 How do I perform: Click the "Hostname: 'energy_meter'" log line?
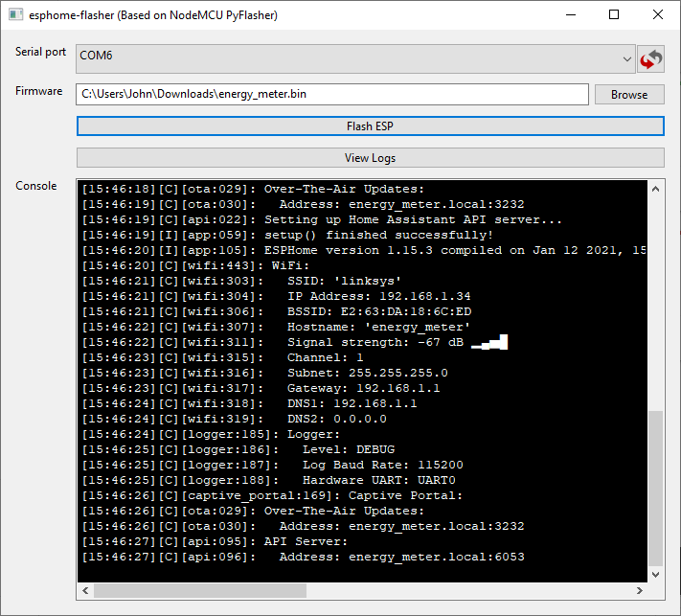click(x=276, y=327)
